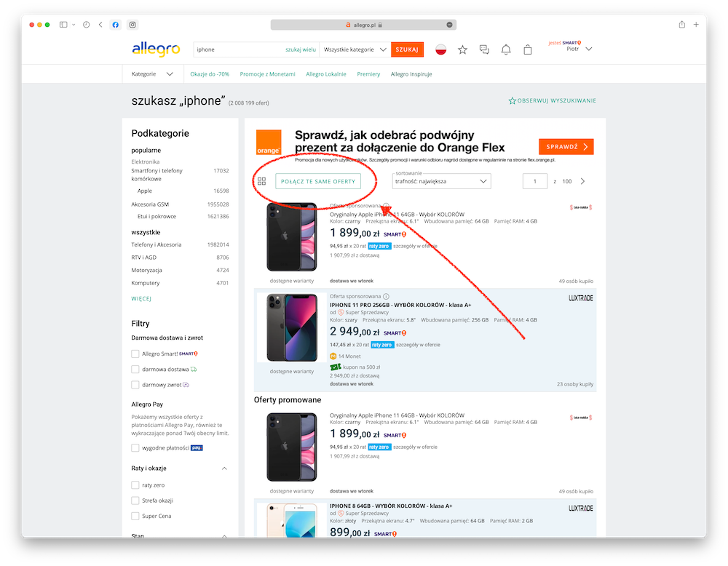Toggle the Safari sidebar icon
728x566 pixels.
point(63,25)
